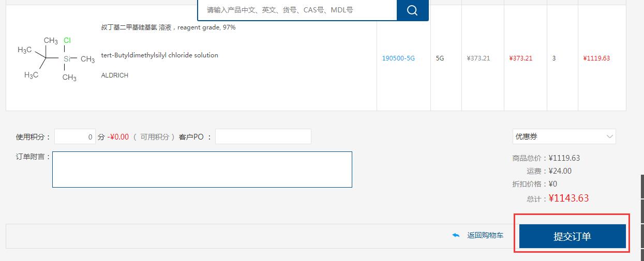
Task: Open the 优惠券 coupon dropdown
Action: 563,136
